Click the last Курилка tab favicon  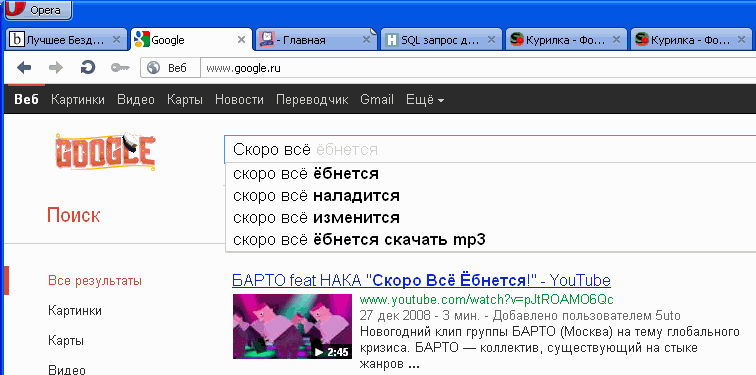tap(642, 40)
